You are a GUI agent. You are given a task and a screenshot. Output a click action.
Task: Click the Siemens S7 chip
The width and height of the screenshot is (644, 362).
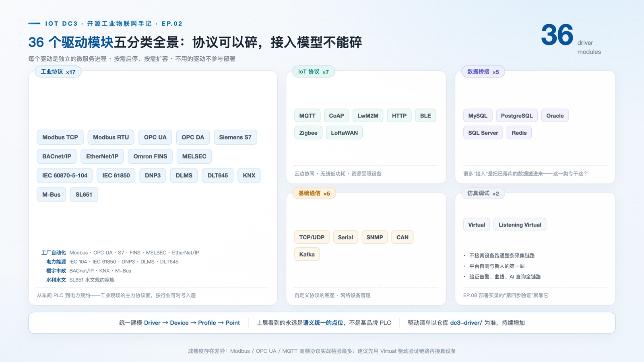235,137
